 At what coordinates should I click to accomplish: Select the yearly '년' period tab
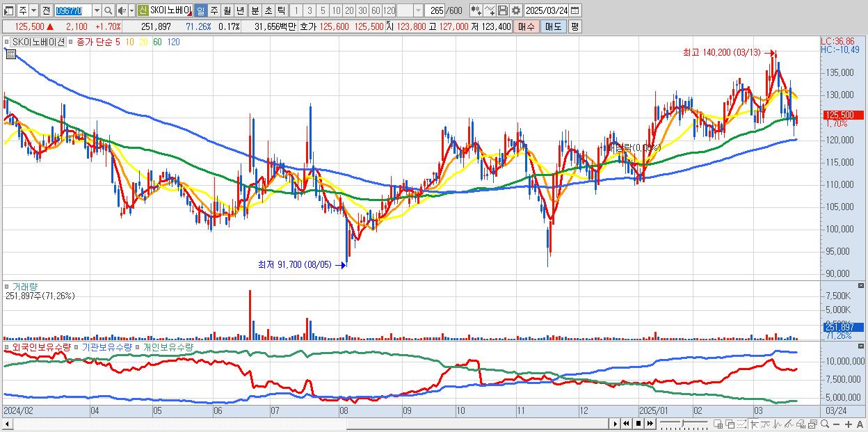240,10
